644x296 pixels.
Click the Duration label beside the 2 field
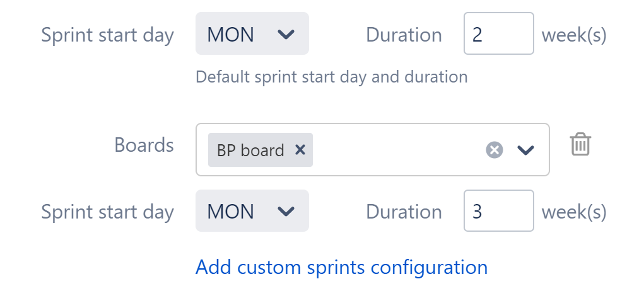404,35
